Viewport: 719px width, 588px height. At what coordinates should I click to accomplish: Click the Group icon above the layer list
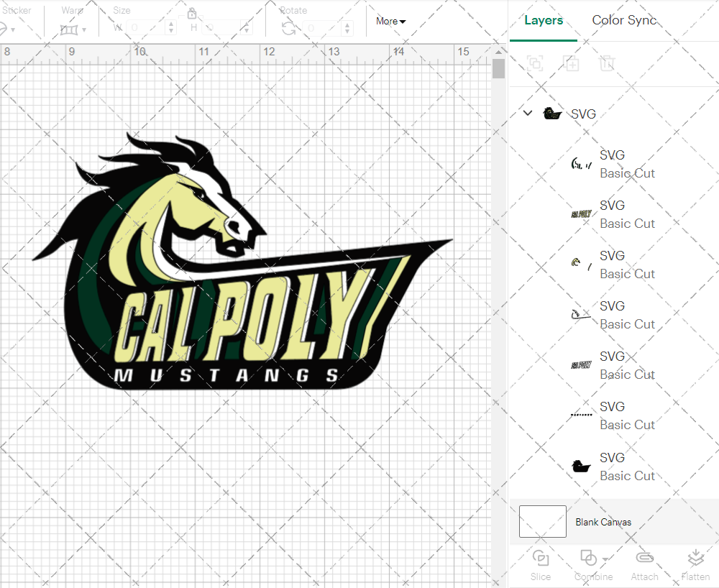tap(534, 63)
